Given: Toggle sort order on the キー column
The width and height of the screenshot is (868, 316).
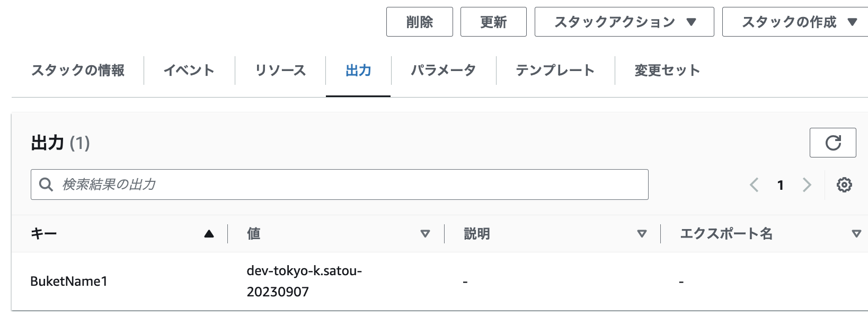Looking at the screenshot, I should (208, 233).
